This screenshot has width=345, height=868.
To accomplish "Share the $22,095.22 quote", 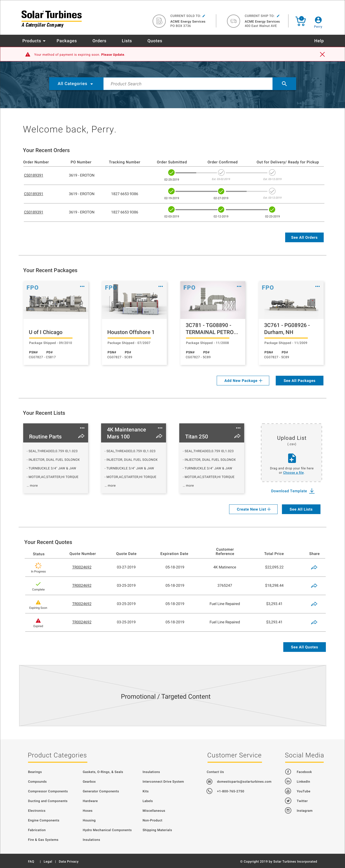I will coord(314,567).
